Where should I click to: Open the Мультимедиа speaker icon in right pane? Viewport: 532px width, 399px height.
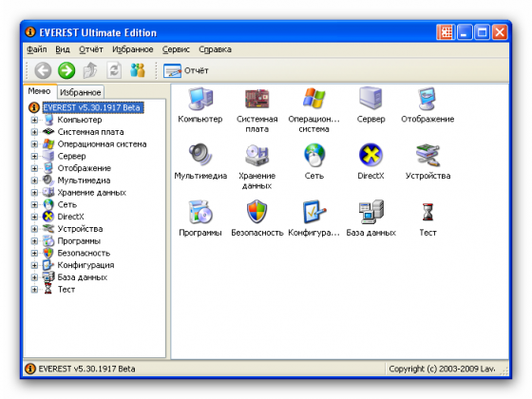click(x=200, y=155)
